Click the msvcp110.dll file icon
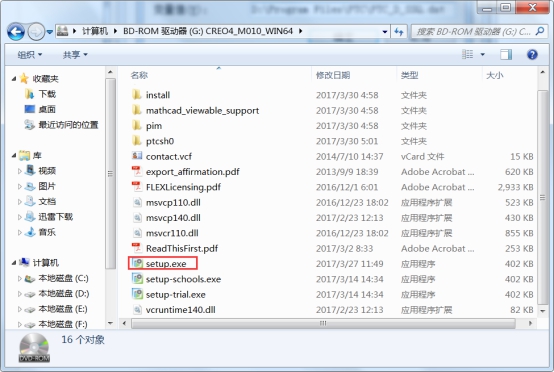The width and height of the screenshot is (554, 372). [137, 202]
